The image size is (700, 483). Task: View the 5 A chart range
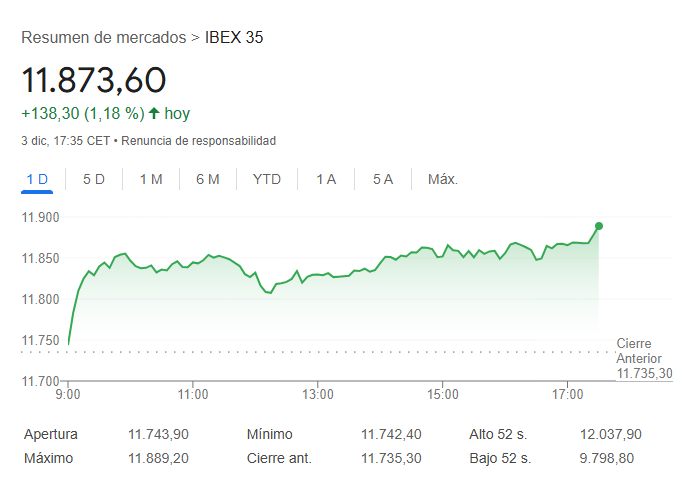tap(383, 179)
